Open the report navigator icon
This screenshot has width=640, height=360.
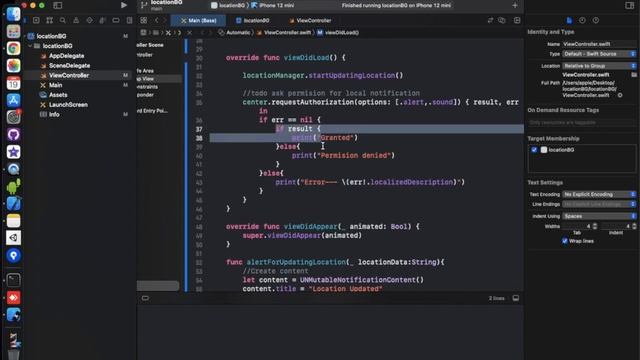pos(129,20)
